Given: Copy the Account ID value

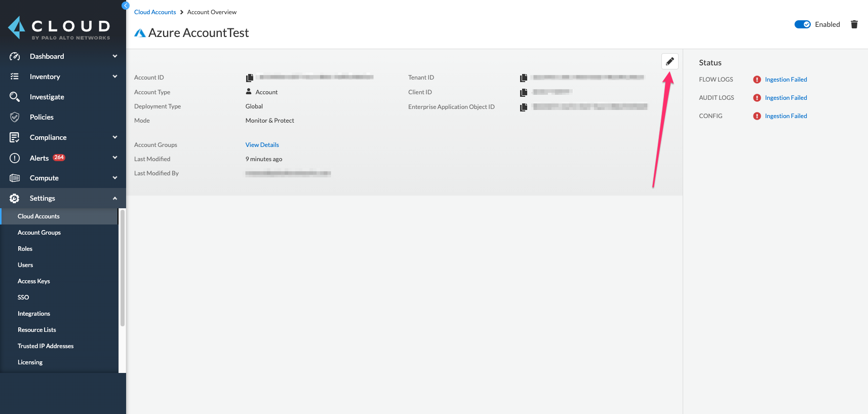Looking at the screenshot, I should pos(250,78).
